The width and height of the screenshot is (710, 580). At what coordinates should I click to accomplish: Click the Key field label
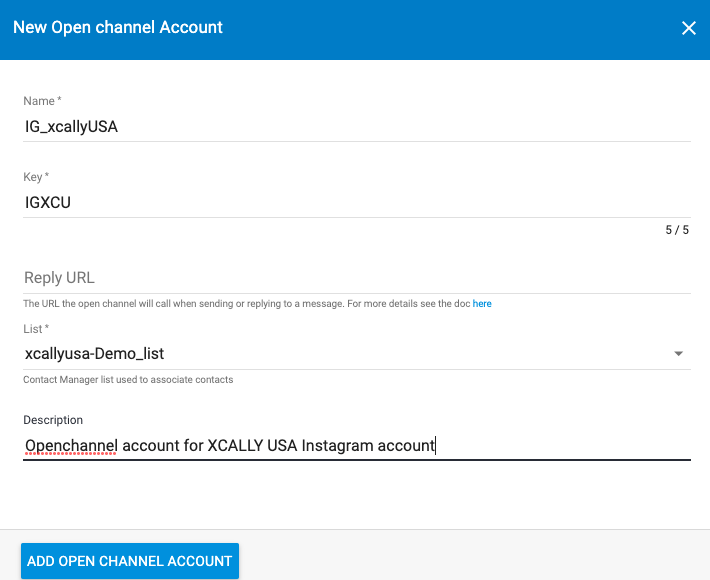pyautogui.click(x=36, y=177)
